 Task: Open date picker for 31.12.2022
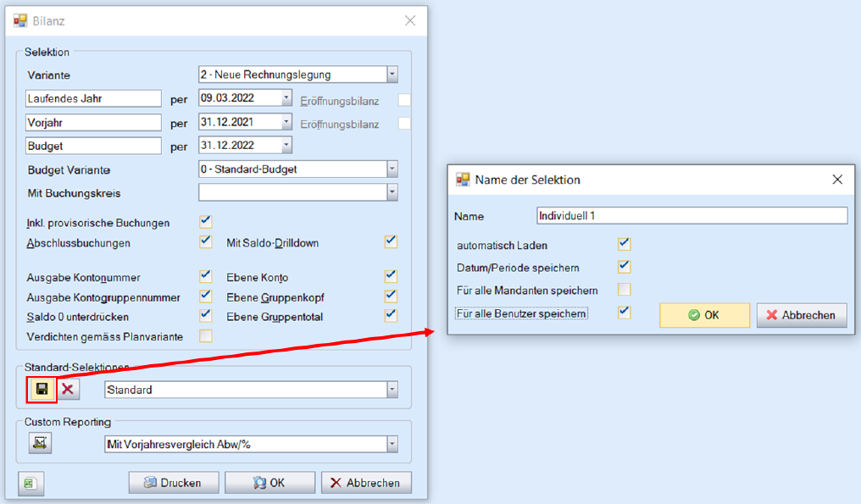click(286, 146)
